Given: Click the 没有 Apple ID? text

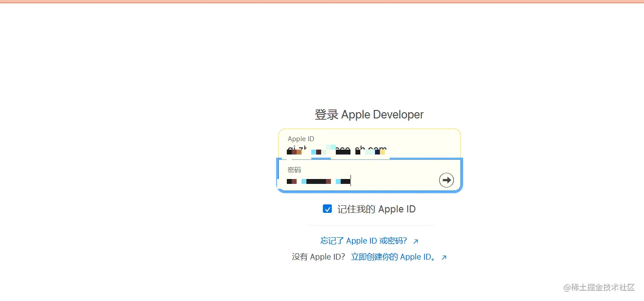Looking at the screenshot, I should tap(318, 257).
